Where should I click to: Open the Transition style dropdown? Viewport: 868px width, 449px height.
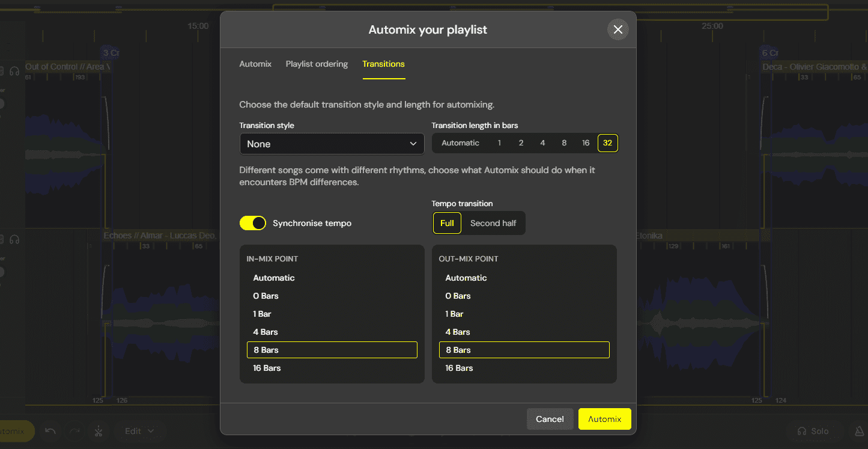coord(332,144)
